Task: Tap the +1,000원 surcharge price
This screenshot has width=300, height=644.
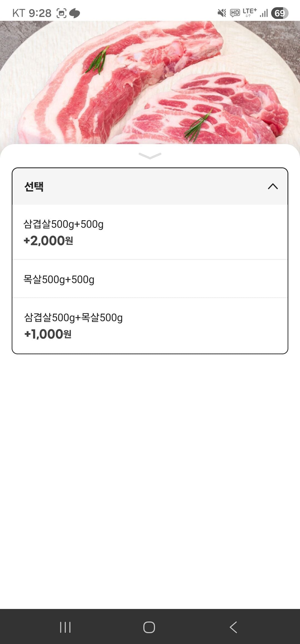Action: (x=48, y=334)
